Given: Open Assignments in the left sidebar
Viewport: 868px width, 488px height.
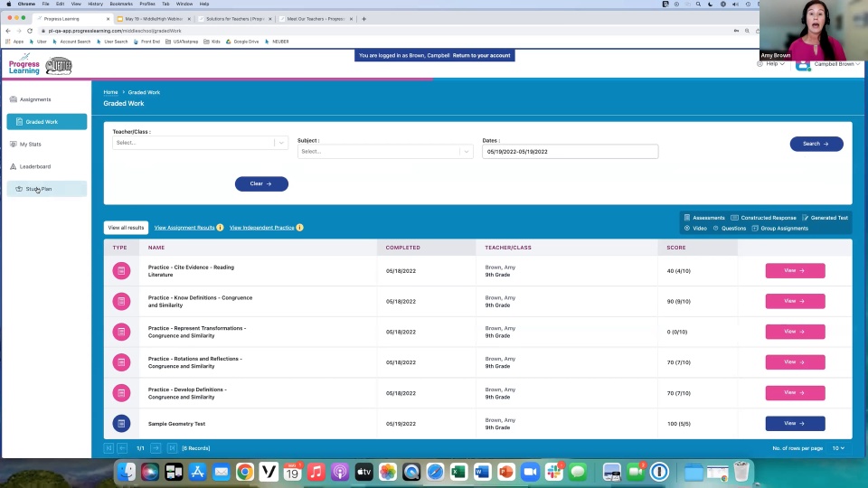Looking at the screenshot, I should pos(36,99).
